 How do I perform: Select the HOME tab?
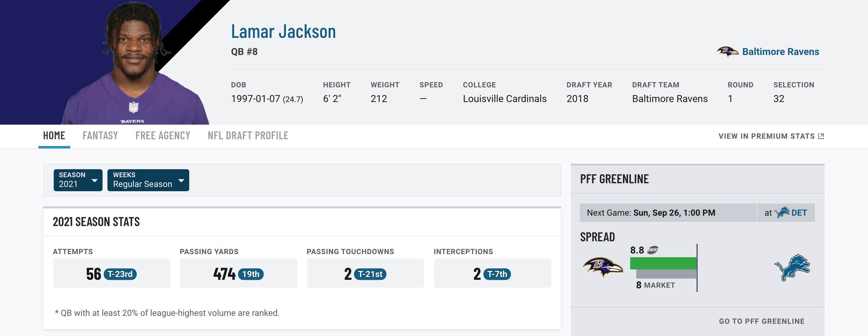[54, 135]
